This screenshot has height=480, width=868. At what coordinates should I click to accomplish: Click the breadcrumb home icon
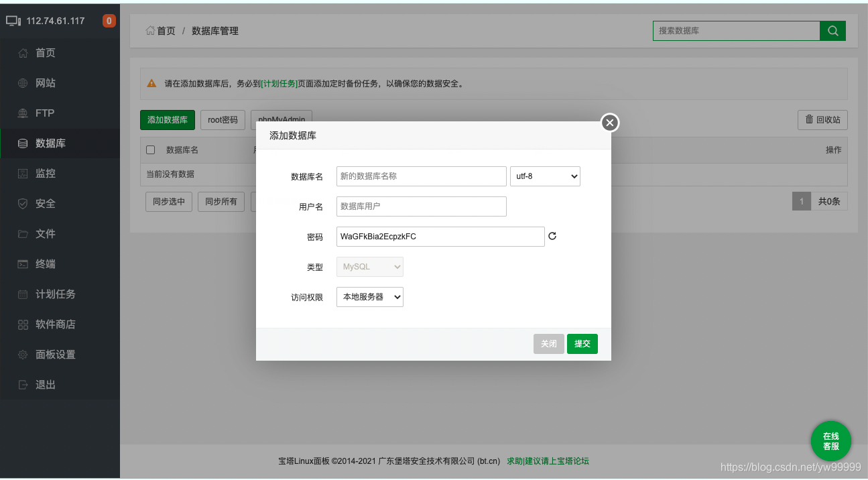click(151, 31)
